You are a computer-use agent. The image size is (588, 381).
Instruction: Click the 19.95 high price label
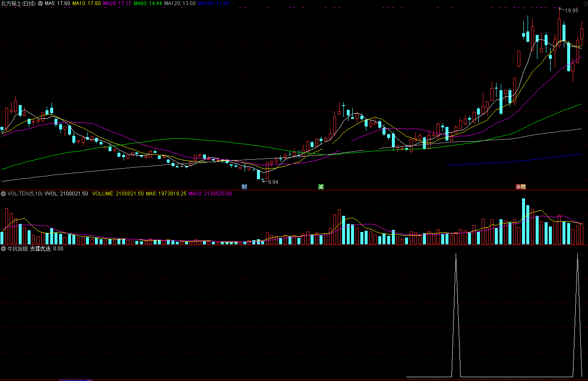coord(571,11)
